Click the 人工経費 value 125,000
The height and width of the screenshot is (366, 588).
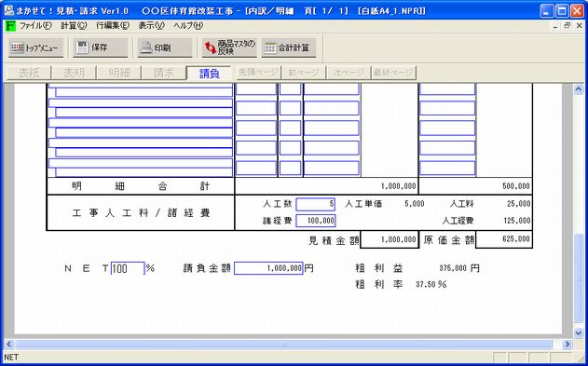pos(517,221)
